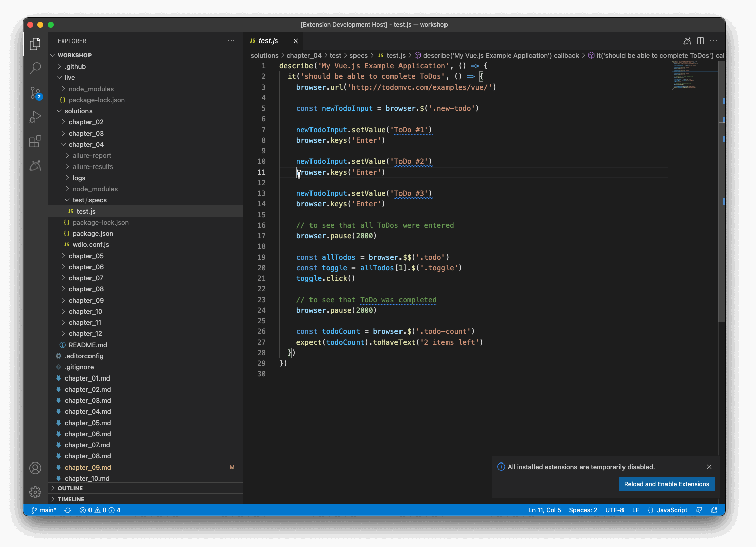Open the Manage settings gear icon
This screenshot has width=756, height=547.
(x=35, y=492)
